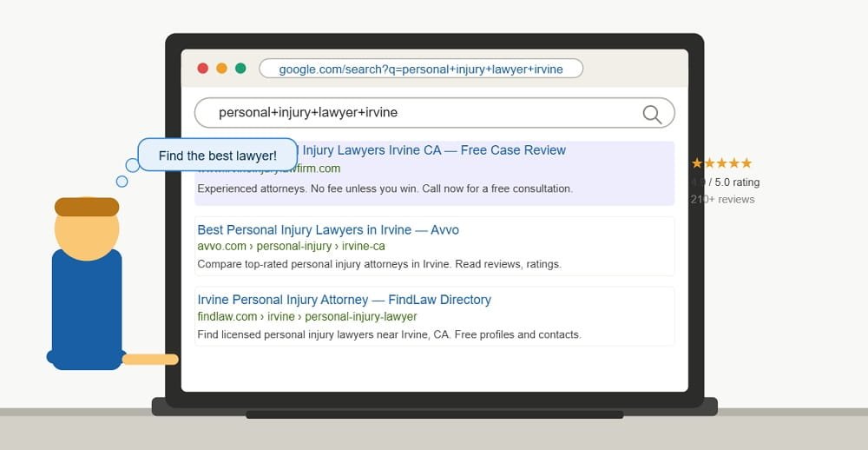868x450 pixels.
Task: Focus the personal+injury+lawyer+irvine search box
Action: (x=435, y=113)
